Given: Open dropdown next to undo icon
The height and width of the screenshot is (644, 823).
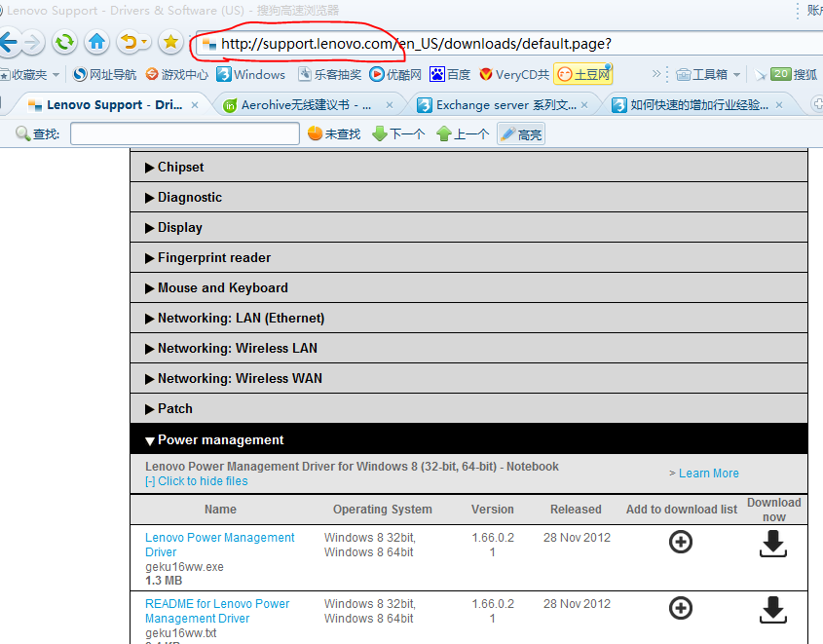Looking at the screenshot, I should [x=145, y=42].
